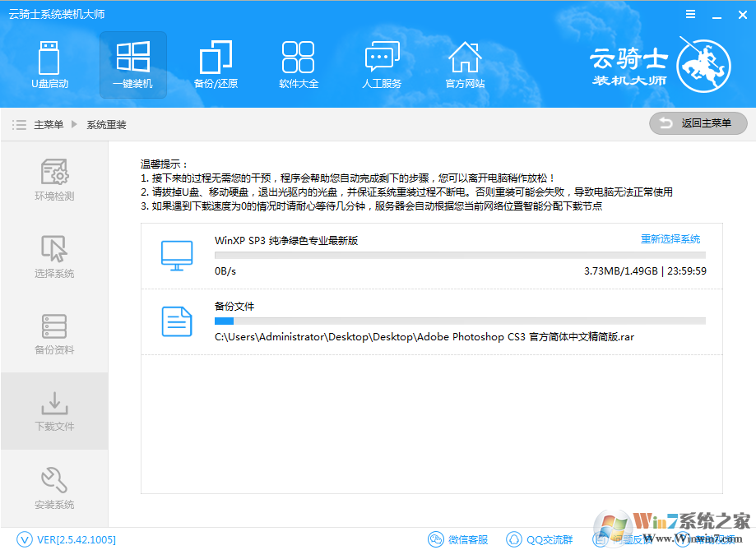
Task: Select the 一键装机 one-click install icon
Action: pos(133,64)
